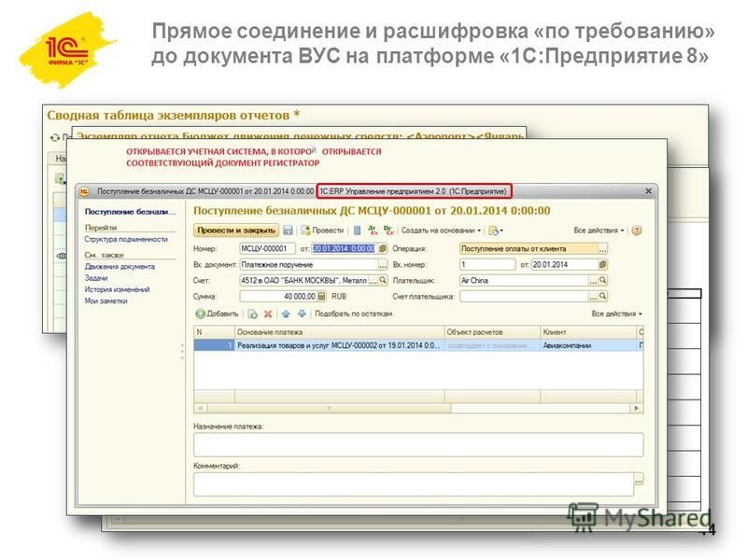Select the "Авиакомпании" client cell
This screenshot has height=560, width=747.
point(589,345)
